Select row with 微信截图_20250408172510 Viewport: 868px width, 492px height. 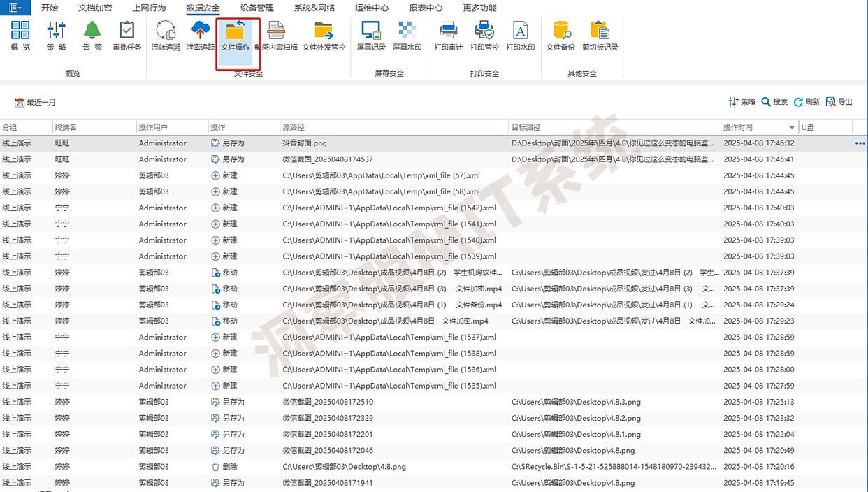[x=434, y=402]
